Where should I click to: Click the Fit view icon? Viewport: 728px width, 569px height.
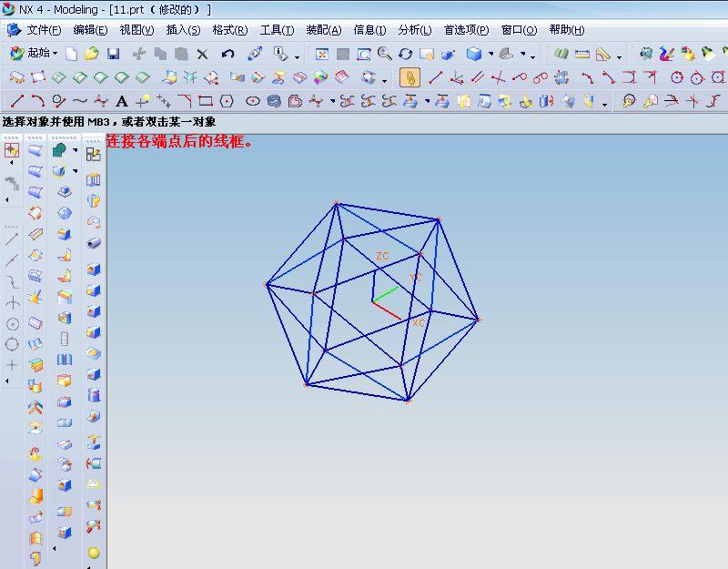click(x=322, y=55)
